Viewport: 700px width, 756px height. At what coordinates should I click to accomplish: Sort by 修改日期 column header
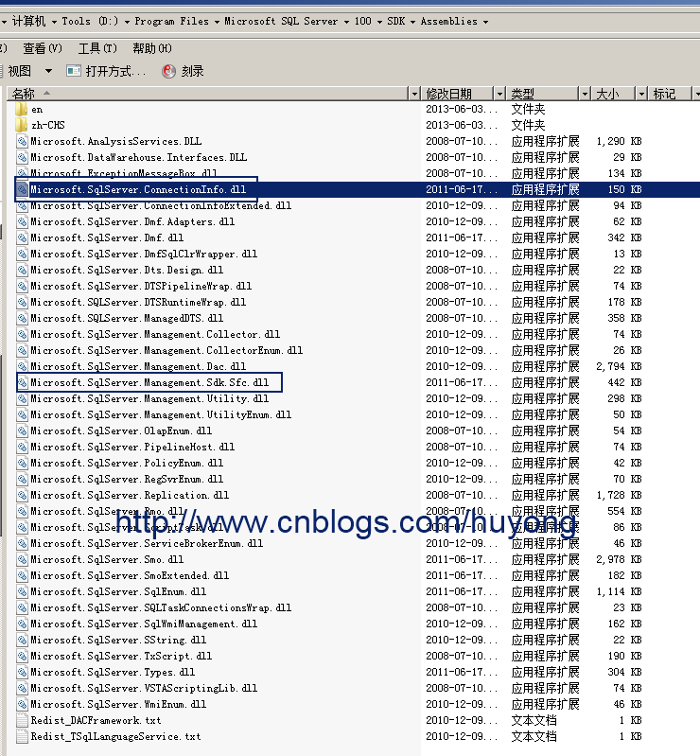457,94
